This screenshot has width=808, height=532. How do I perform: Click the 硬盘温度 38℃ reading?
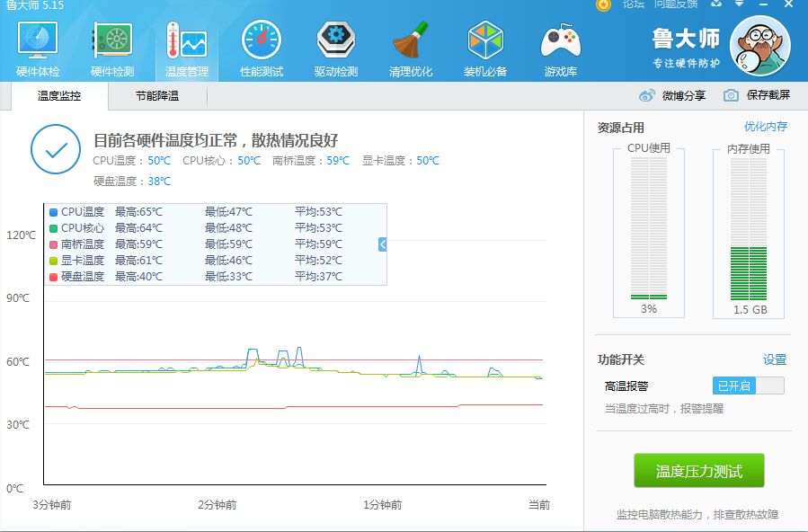point(159,182)
